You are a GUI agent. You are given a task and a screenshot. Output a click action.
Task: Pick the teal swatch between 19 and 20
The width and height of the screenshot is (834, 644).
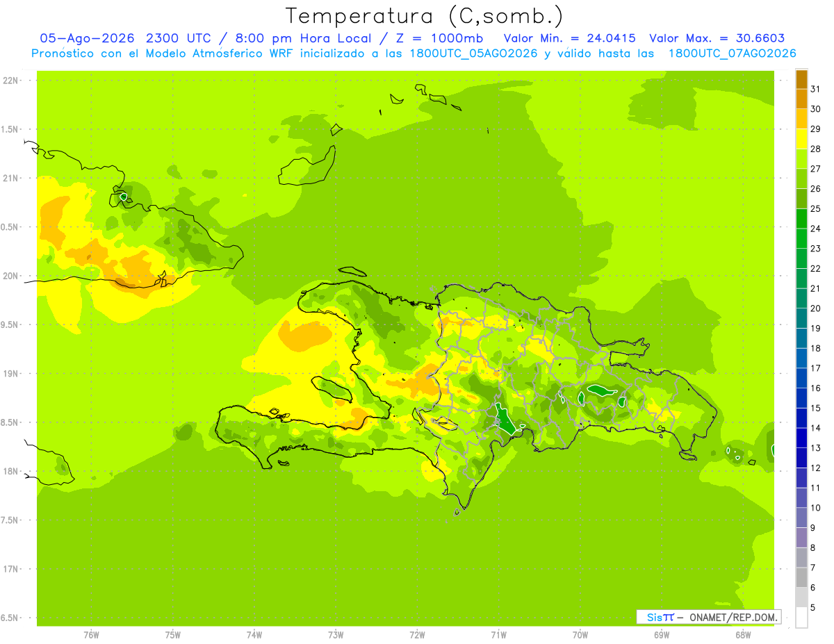tap(801, 318)
